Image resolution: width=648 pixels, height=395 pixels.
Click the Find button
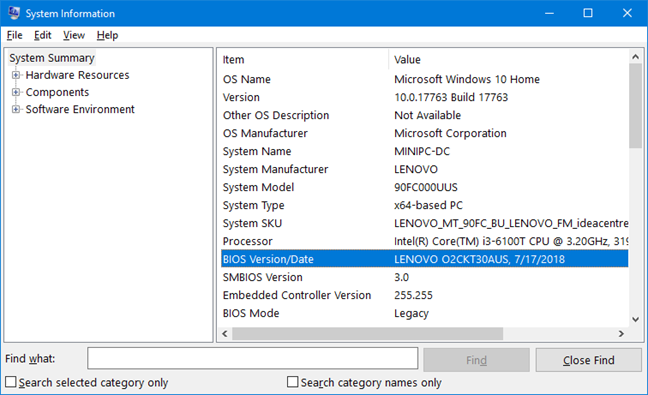pyautogui.click(x=476, y=360)
